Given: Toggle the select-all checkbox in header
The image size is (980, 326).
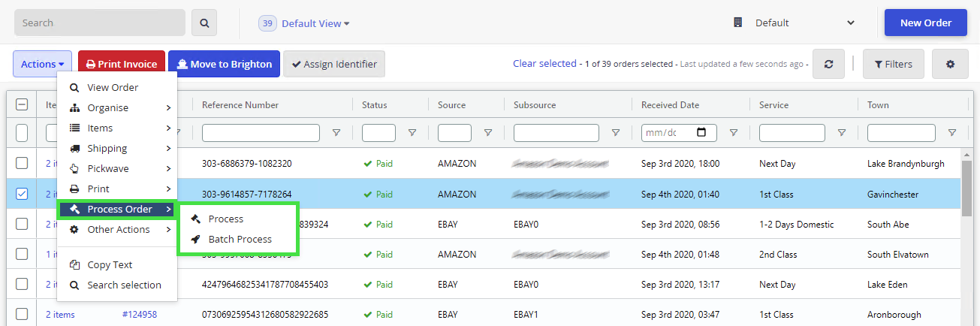Looking at the screenshot, I should 22,105.
